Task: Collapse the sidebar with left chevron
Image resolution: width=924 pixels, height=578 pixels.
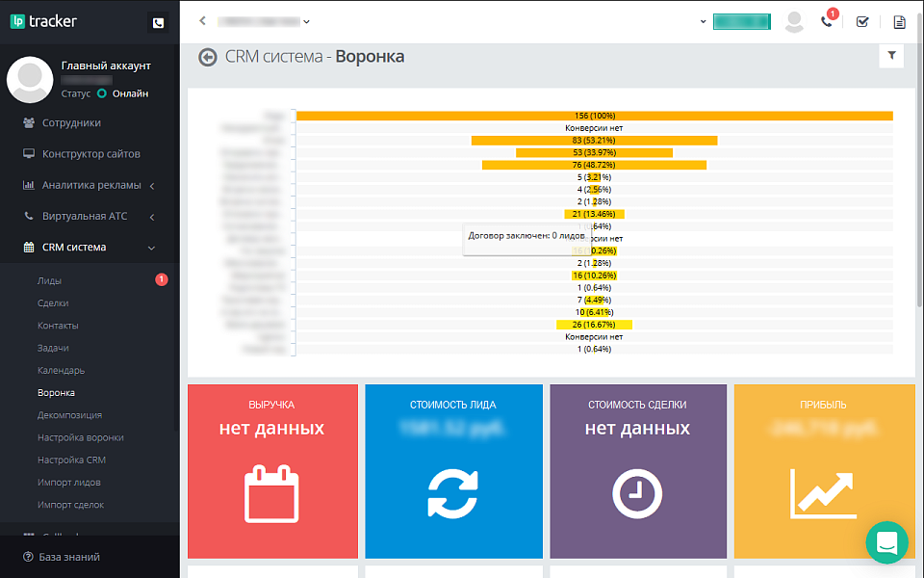Action: tap(202, 21)
